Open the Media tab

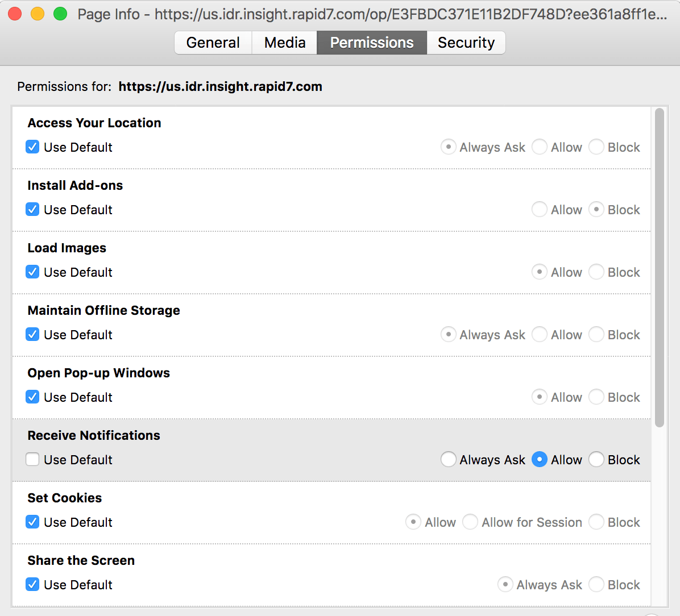284,43
